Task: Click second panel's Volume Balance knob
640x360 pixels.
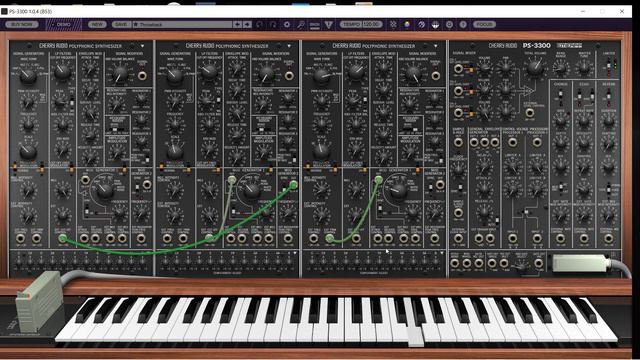Action: (x=266, y=75)
